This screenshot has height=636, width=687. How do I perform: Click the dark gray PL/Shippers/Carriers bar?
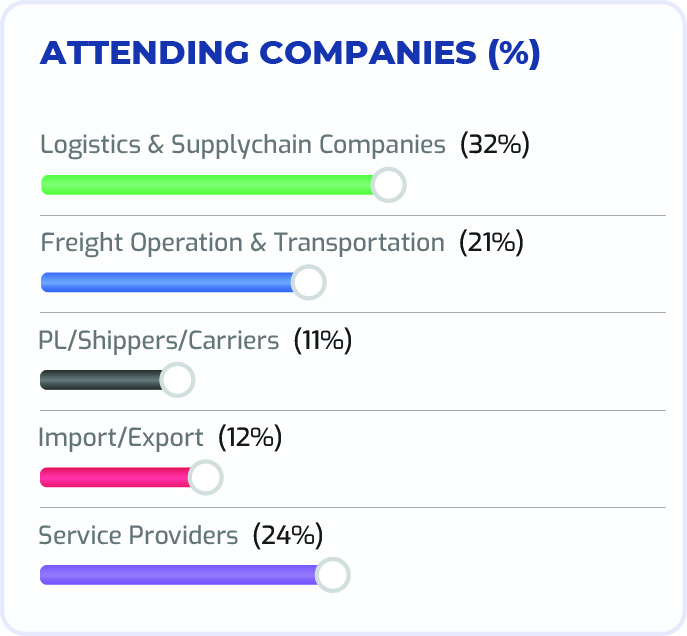100,380
